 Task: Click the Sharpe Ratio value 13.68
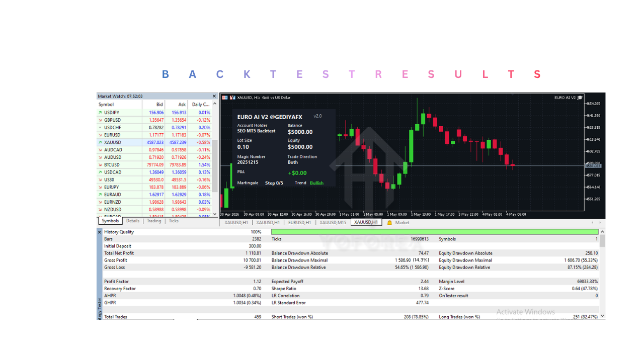click(x=424, y=289)
